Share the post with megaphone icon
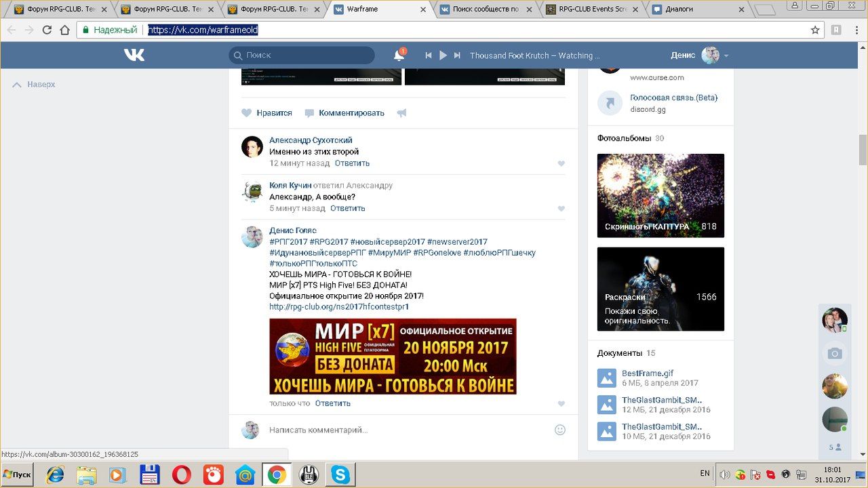868x488 pixels. pos(402,113)
